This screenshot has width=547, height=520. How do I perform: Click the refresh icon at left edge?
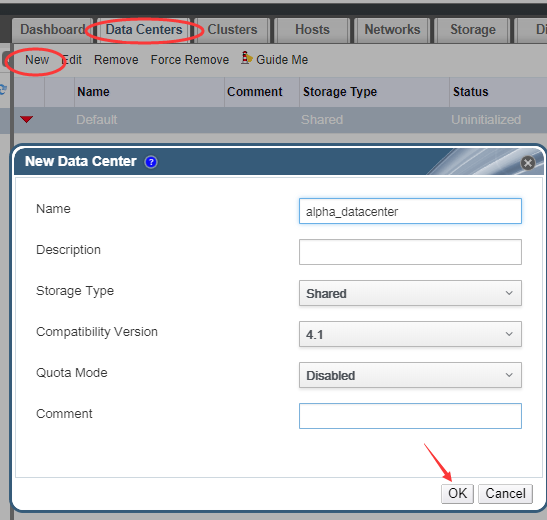pos(3,89)
